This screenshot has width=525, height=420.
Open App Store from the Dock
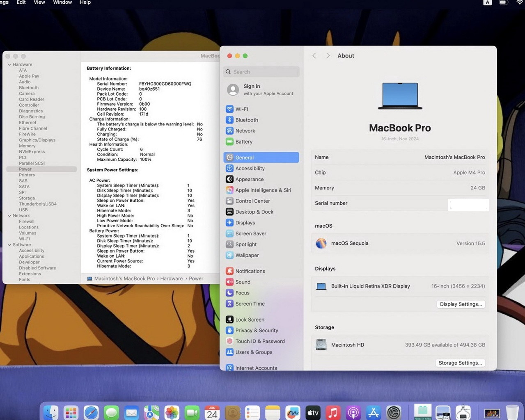pyautogui.click(x=373, y=413)
